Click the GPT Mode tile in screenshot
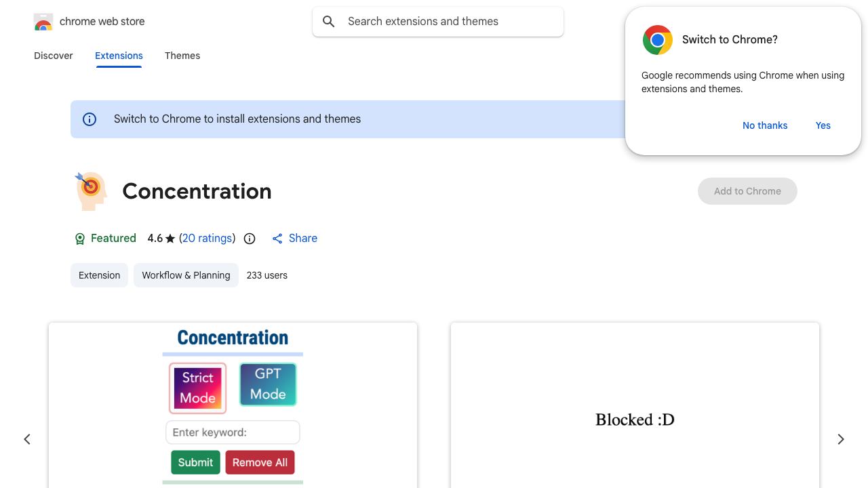This screenshot has height=488, width=868. tap(268, 384)
